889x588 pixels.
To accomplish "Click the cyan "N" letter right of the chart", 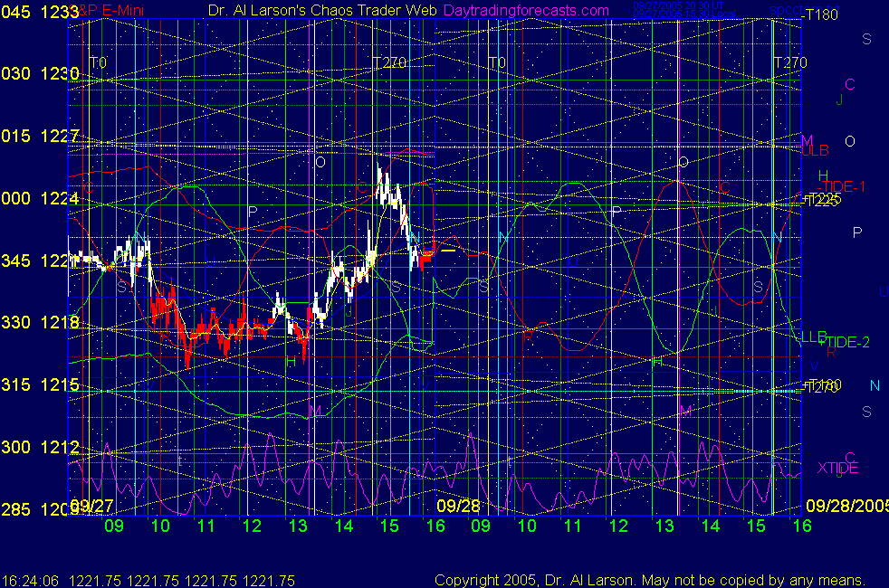I will click(x=875, y=385).
